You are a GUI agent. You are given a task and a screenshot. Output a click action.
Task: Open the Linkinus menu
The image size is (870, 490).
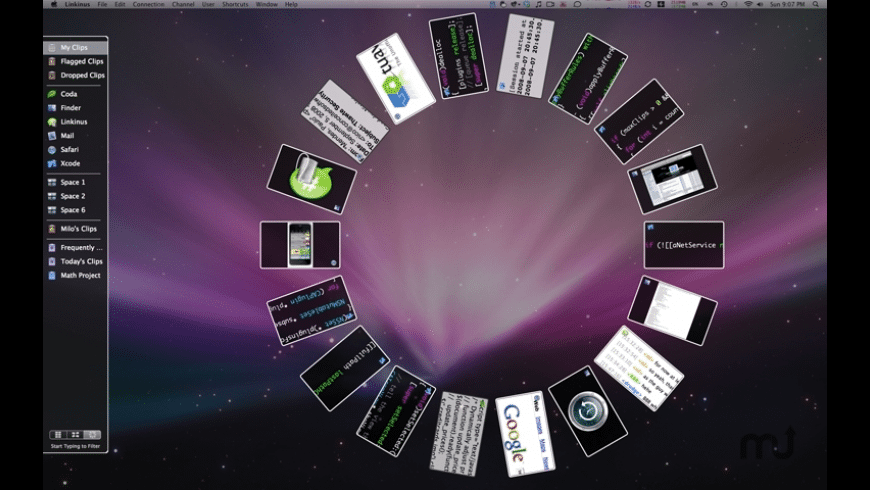pyautogui.click(x=77, y=4)
